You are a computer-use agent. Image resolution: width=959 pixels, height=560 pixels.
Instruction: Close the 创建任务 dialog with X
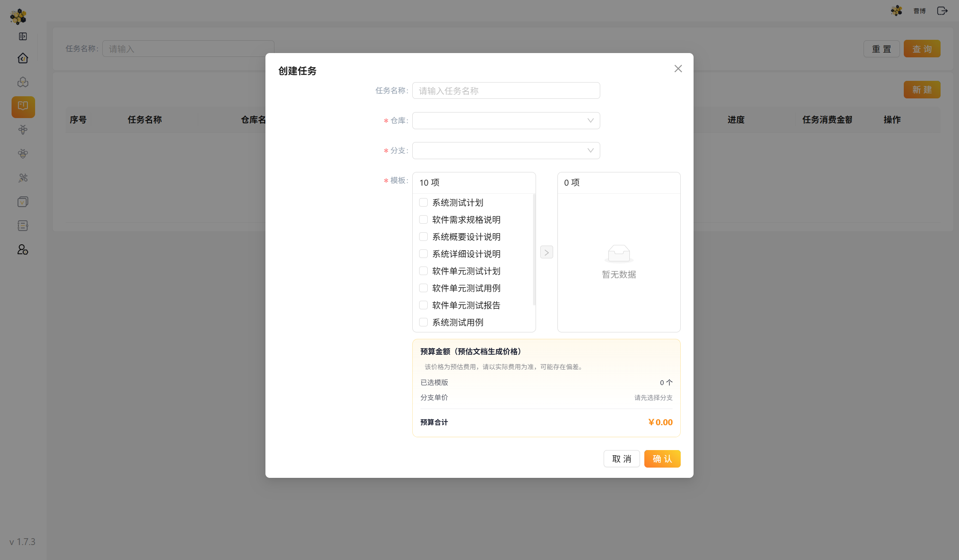[x=678, y=68]
